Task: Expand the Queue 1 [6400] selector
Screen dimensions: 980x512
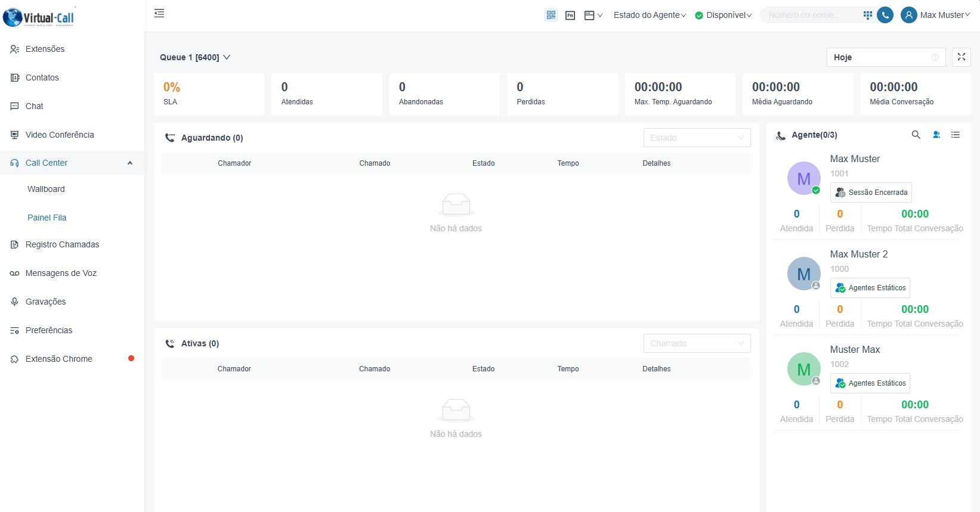Action: 195,57
